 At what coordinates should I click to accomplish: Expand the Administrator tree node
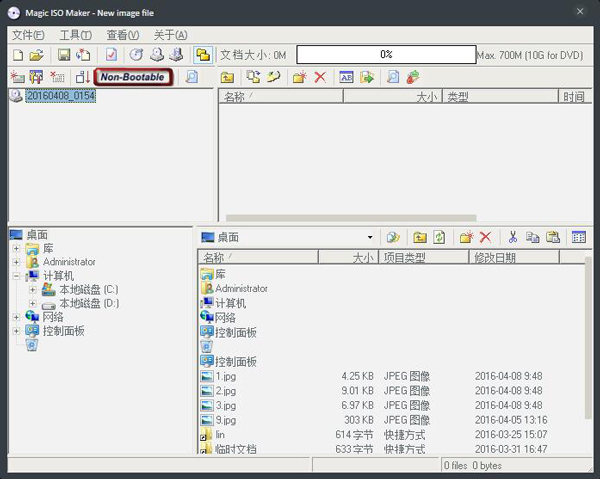16,262
